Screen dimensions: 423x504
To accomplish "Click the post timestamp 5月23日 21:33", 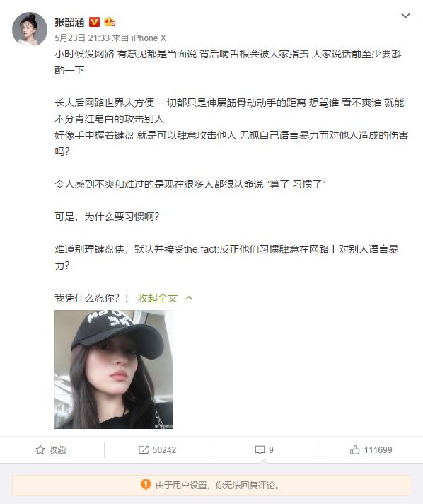I will (82, 38).
